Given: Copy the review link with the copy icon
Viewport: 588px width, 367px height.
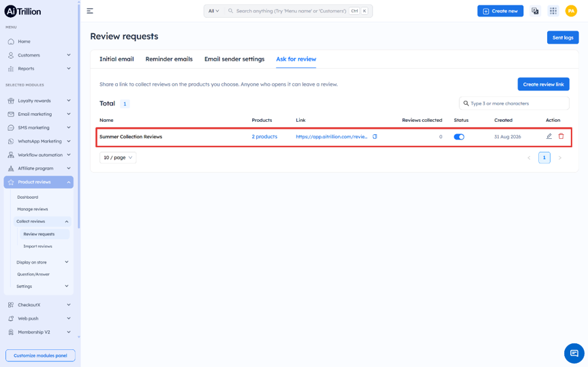Looking at the screenshot, I should [x=375, y=136].
